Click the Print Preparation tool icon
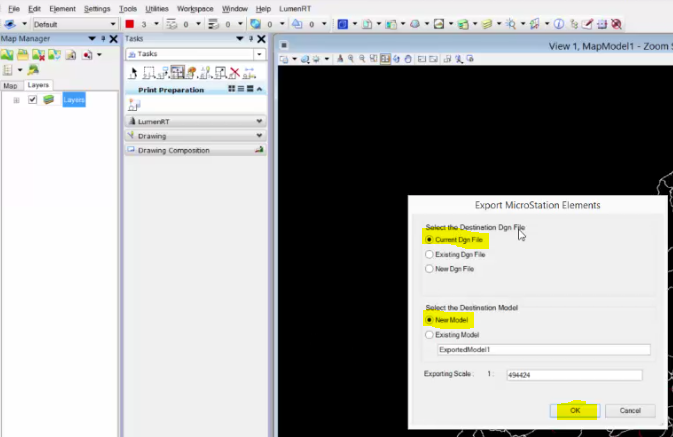 click(134, 104)
